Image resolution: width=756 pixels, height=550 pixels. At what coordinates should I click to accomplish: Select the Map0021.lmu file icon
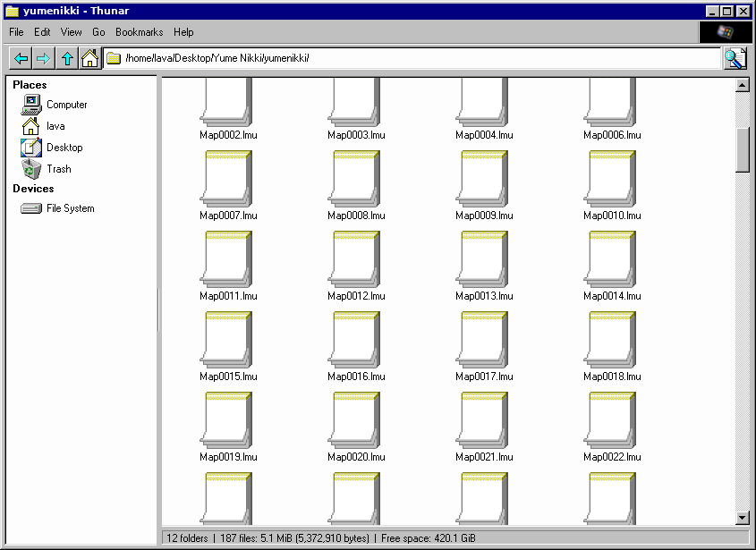click(481, 419)
